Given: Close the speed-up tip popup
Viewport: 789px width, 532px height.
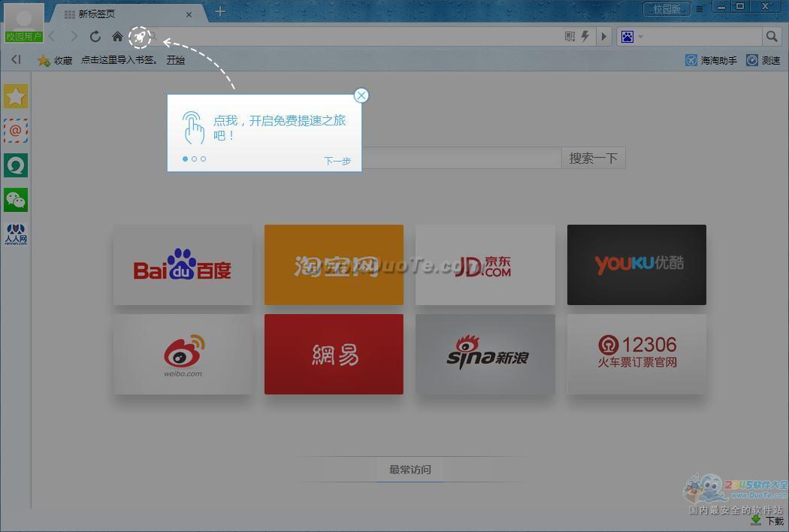Looking at the screenshot, I should 361,95.
